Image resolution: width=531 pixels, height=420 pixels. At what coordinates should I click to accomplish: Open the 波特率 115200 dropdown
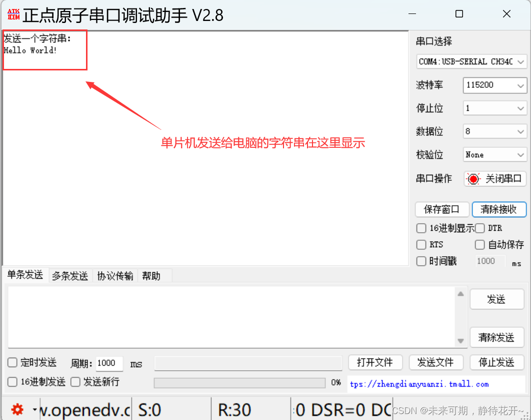pos(495,85)
